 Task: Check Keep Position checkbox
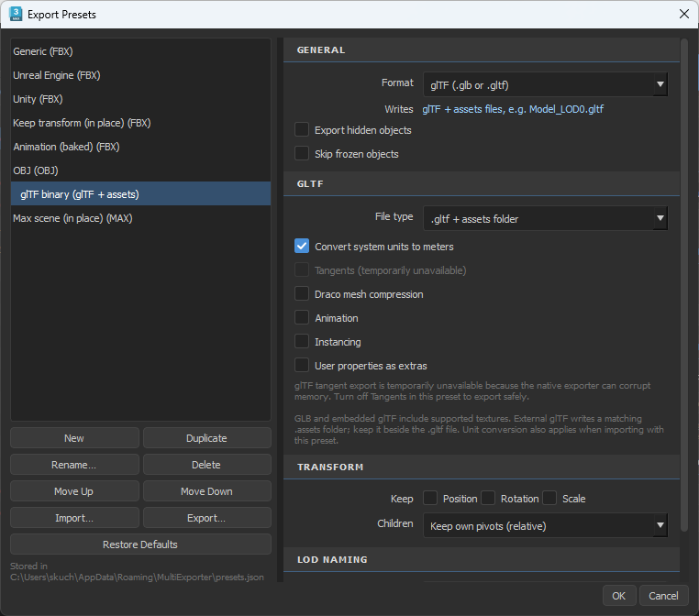[x=430, y=498]
